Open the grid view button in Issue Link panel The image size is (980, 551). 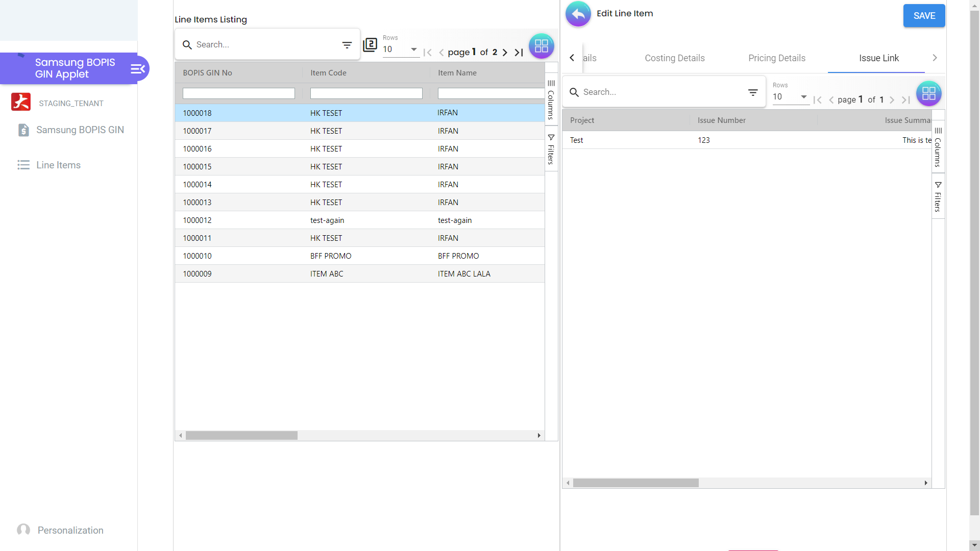click(x=928, y=93)
